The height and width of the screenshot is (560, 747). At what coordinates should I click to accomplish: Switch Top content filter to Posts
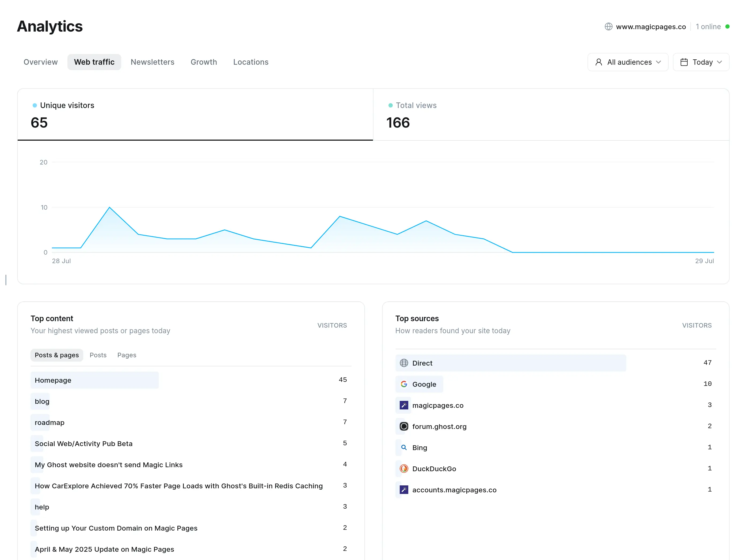click(98, 355)
